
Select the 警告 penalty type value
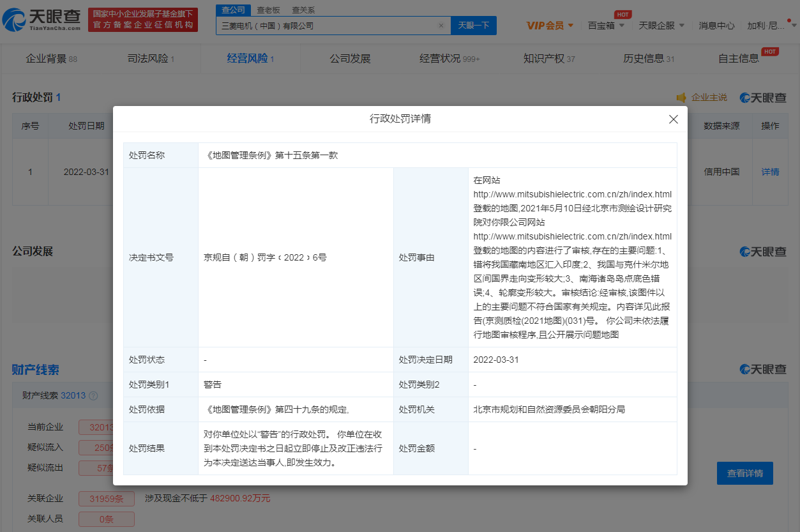pos(213,384)
